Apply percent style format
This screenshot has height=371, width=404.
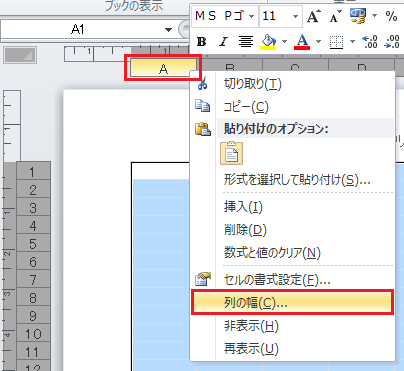[x=391, y=16]
